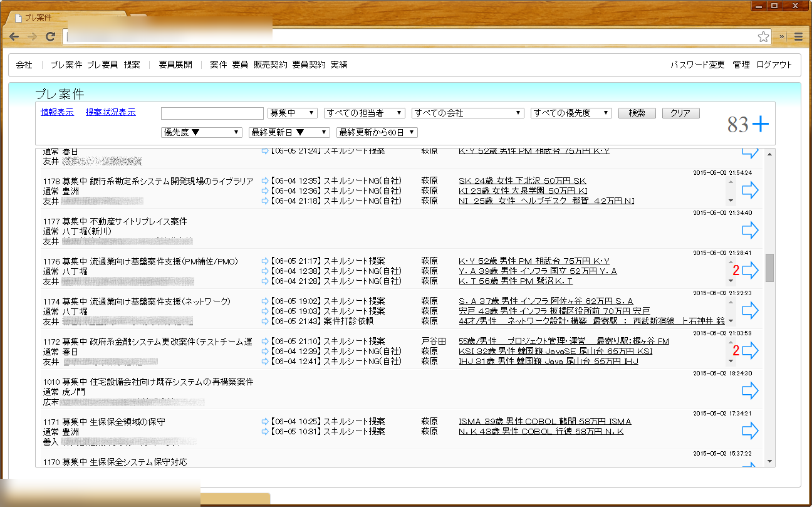This screenshot has height=507, width=812.
Task: Click the bookmark star icon in the address bar
Action: (x=764, y=36)
